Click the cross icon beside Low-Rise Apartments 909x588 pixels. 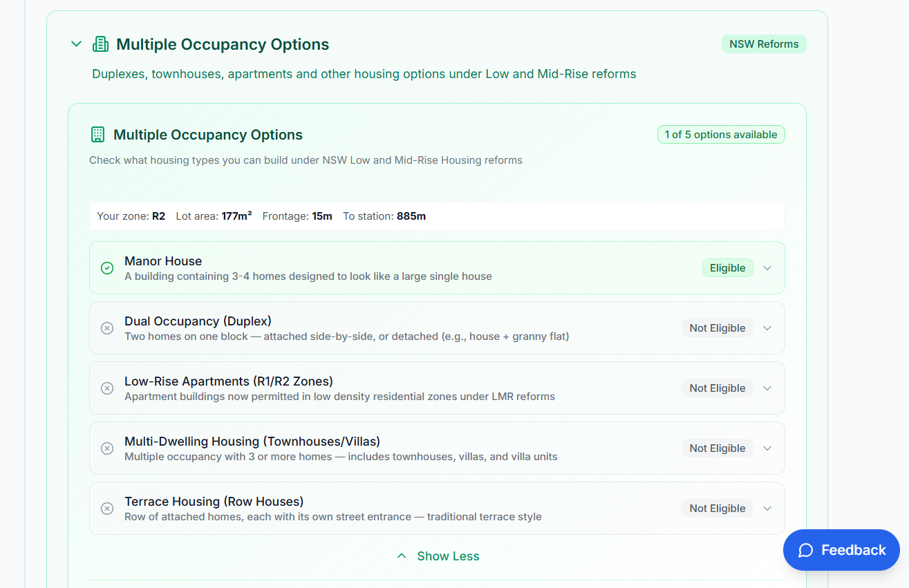(x=107, y=388)
